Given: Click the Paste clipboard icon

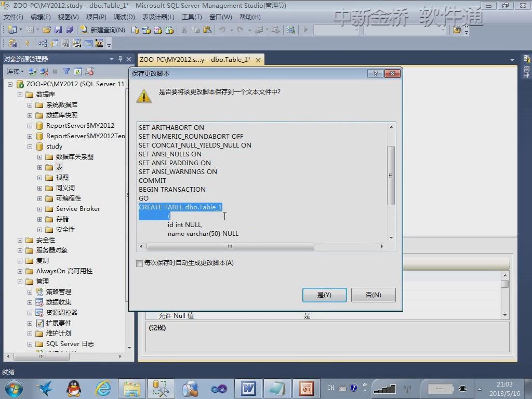Looking at the screenshot, I should coord(207,30).
